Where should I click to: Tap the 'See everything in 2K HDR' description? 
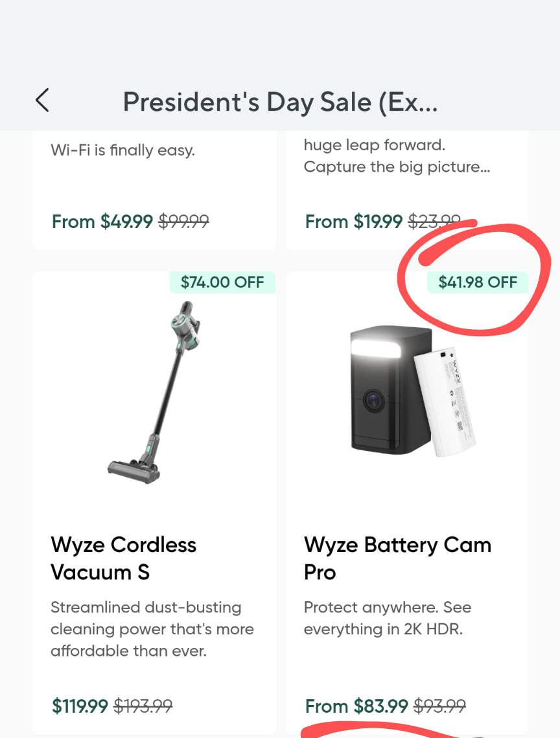(x=388, y=618)
